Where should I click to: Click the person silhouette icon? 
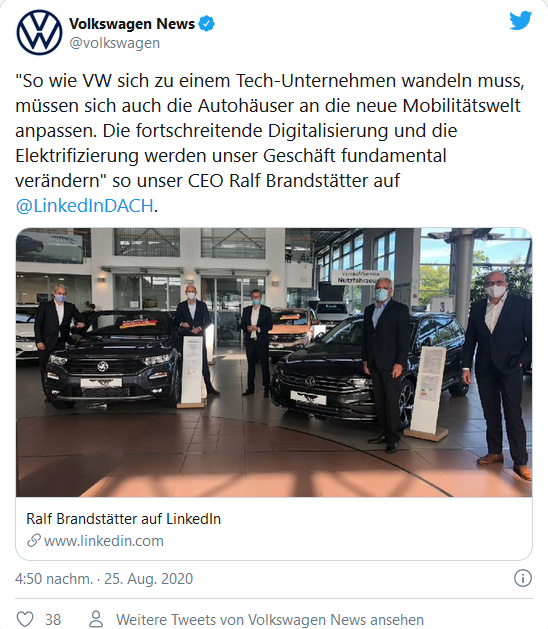pyautogui.click(x=96, y=619)
